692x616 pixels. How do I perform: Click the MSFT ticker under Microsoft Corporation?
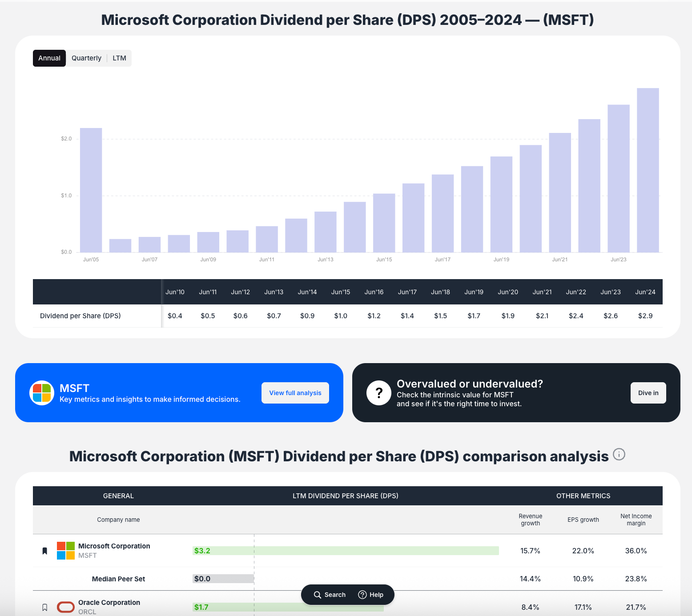point(87,556)
